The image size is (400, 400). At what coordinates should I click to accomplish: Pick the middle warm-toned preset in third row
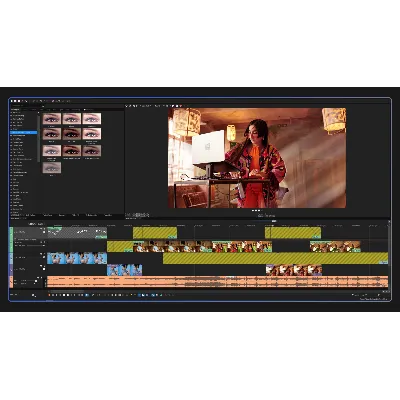[x=72, y=150]
